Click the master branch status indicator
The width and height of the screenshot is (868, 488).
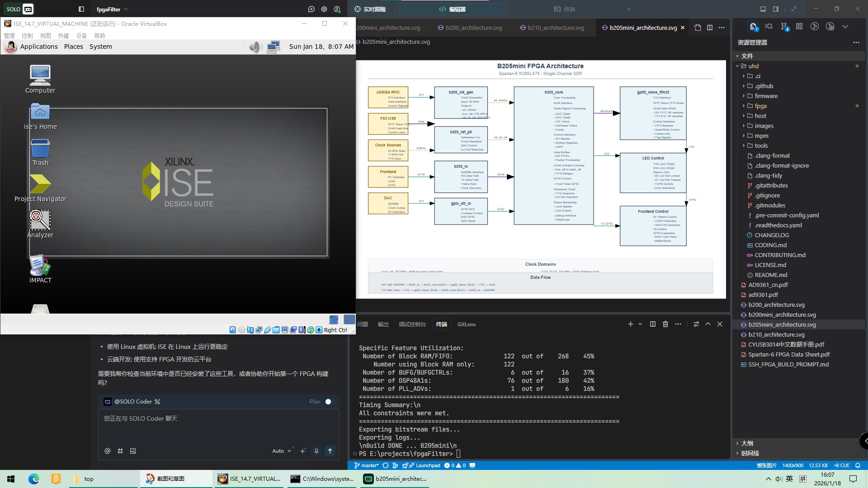pyautogui.click(x=367, y=465)
